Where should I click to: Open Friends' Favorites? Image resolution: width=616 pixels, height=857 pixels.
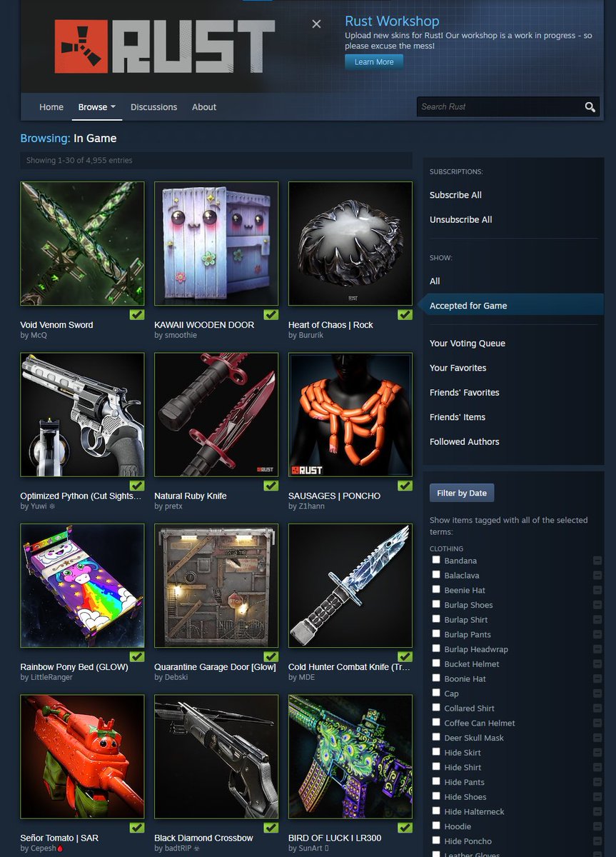click(x=465, y=393)
